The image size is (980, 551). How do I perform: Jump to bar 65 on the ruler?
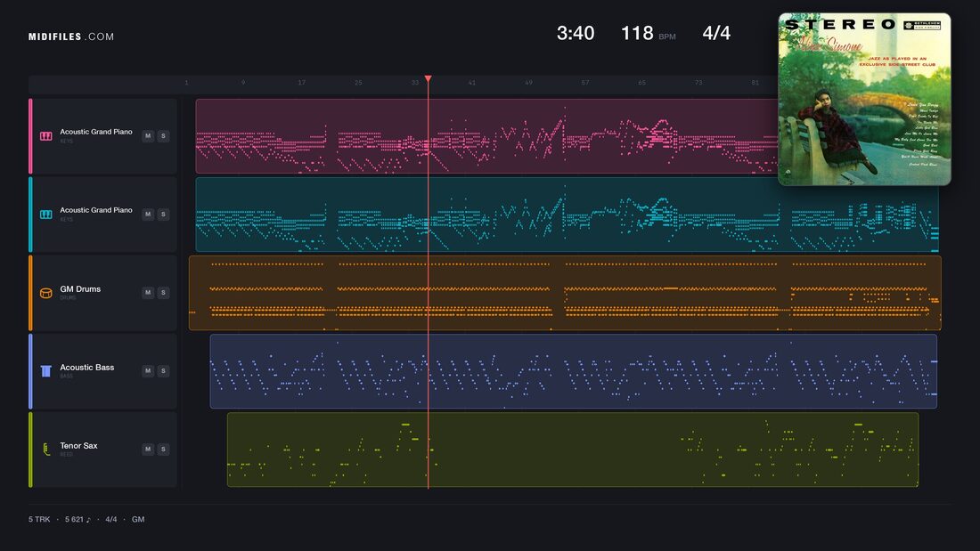[x=641, y=83]
